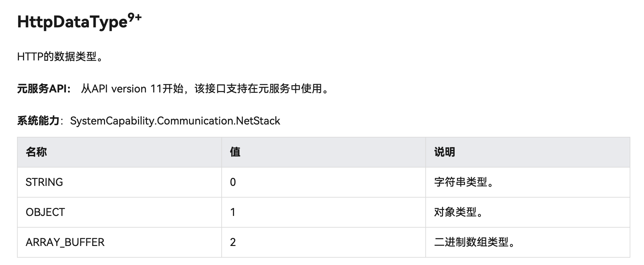
Task: Click the HttpDataType heading
Action: click(72, 22)
